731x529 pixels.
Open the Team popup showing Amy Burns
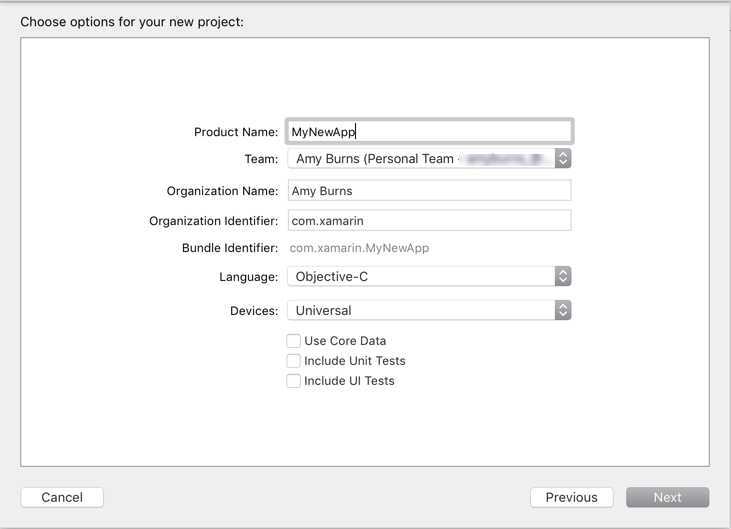[x=429, y=158]
